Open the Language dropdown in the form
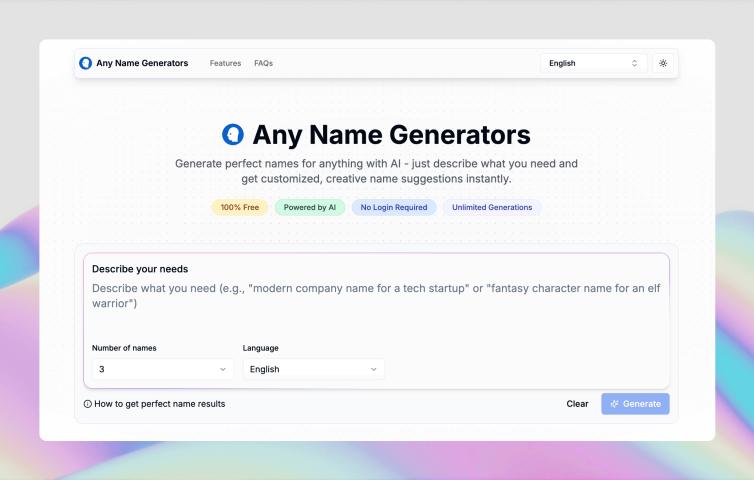The height and width of the screenshot is (480, 754). (x=313, y=369)
